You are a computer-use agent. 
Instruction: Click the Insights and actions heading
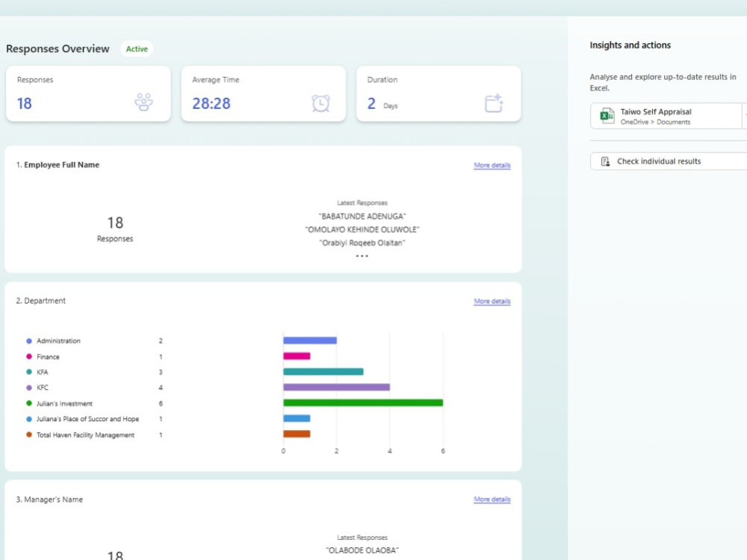630,46
